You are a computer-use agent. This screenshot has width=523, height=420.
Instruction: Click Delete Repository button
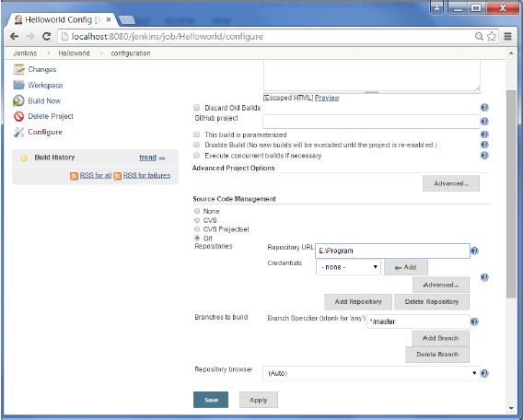click(x=432, y=301)
